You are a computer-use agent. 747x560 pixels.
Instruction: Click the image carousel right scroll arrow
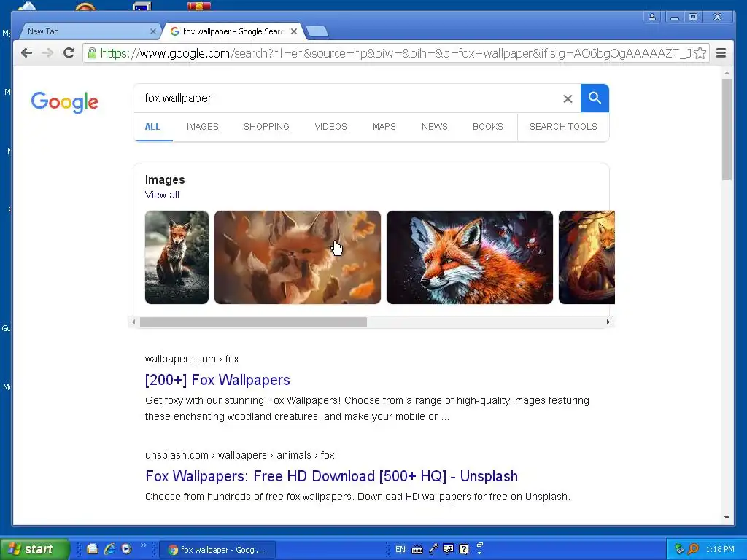click(x=608, y=322)
